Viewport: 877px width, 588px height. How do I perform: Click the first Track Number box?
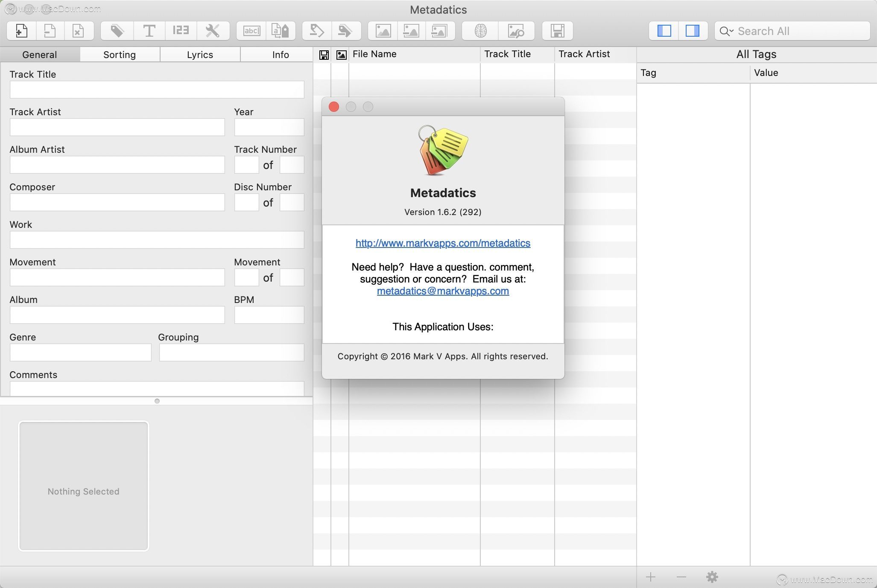pyautogui.click(x=246, y=165)
